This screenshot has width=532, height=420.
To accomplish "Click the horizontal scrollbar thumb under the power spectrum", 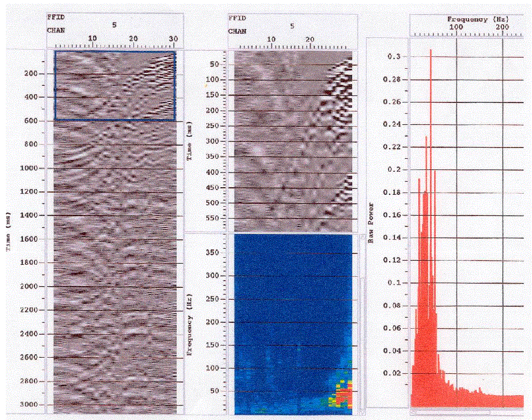I will [x=452, y=412].
